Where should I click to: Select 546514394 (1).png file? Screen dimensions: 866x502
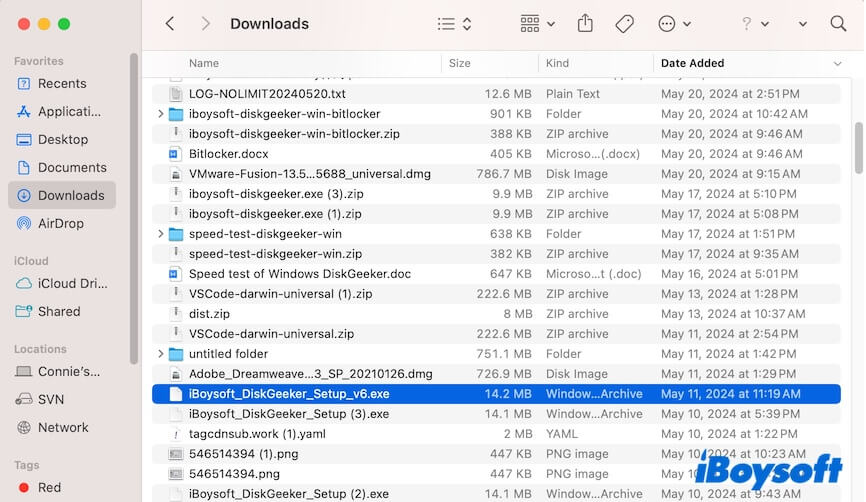496,454
